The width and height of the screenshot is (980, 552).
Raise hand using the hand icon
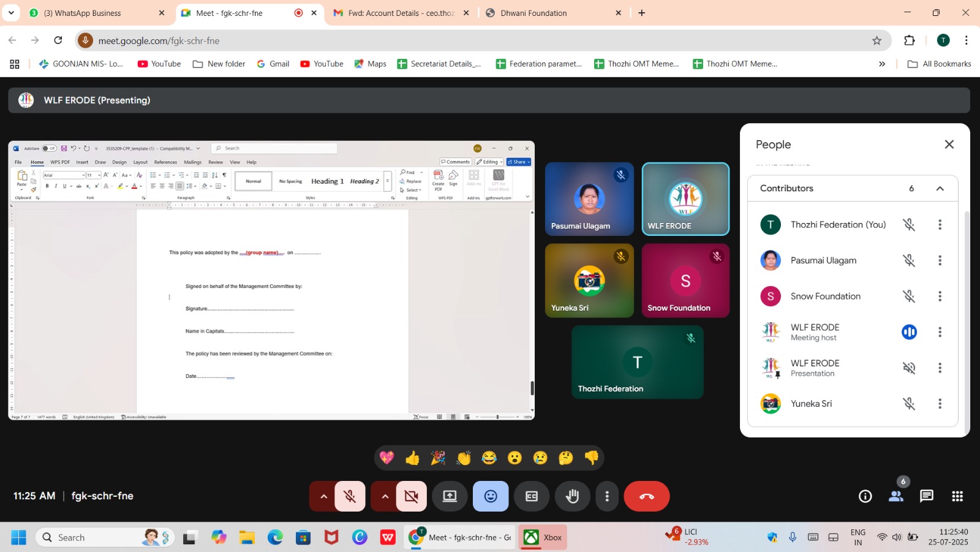573,496
